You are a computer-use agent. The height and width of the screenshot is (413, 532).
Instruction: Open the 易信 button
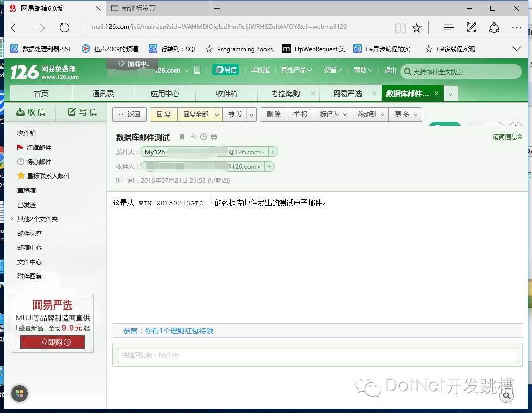[x=226, y=70]
